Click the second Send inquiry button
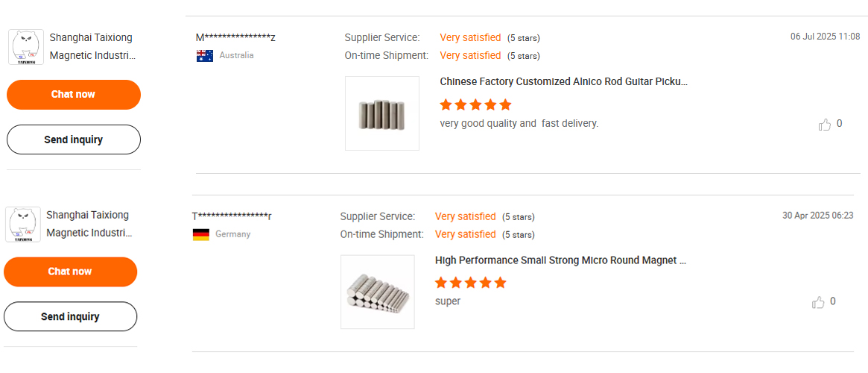 click(71, 316)
